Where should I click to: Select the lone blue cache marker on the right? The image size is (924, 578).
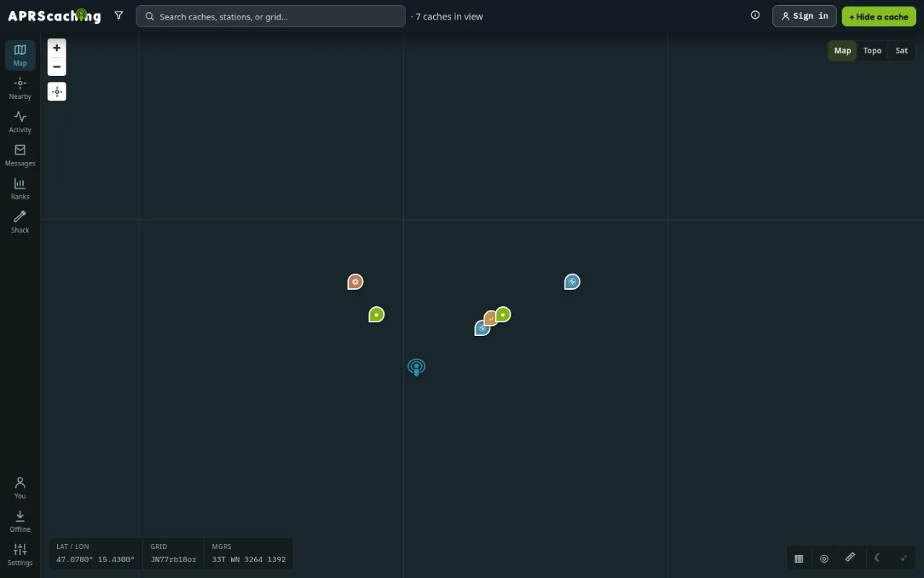(x=572, y=282)
